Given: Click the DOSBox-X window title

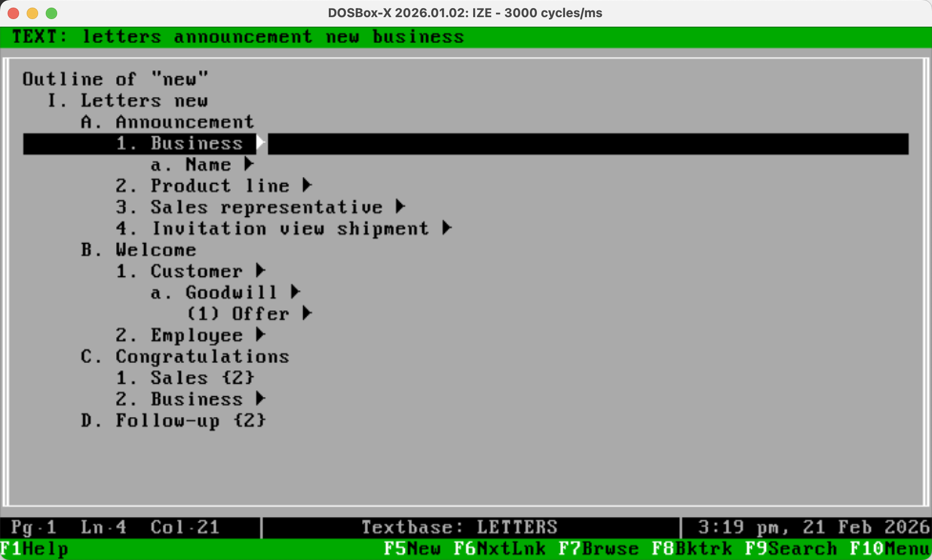Looking at the screenshot, I should [x=465, y=13].
